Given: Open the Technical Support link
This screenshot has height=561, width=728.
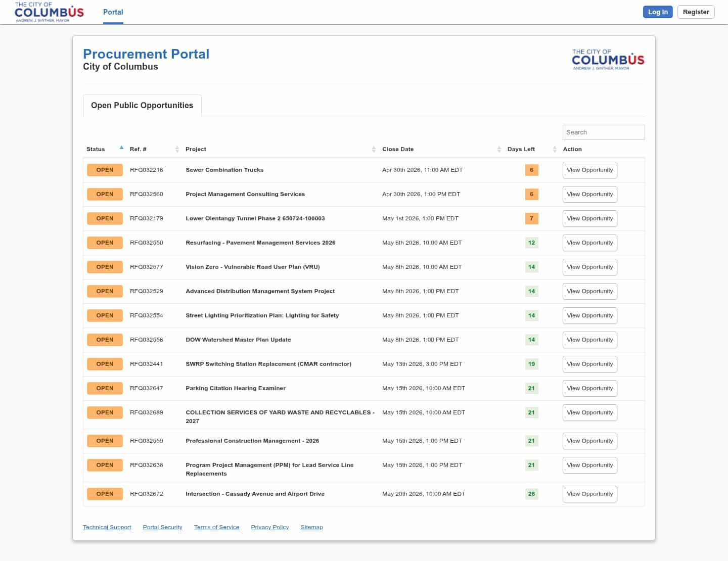Looking at the screenshot, I should [107, 527].
